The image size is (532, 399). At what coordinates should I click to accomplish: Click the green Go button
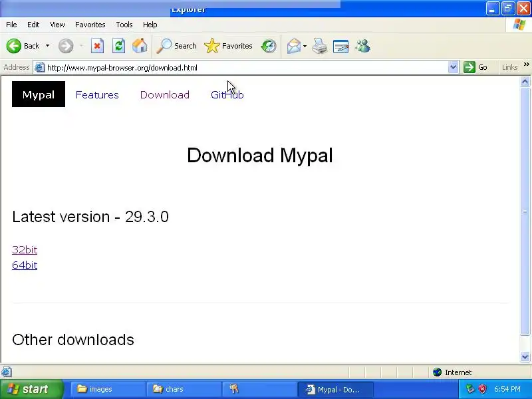pyautogui.click(x=476, y=67)
